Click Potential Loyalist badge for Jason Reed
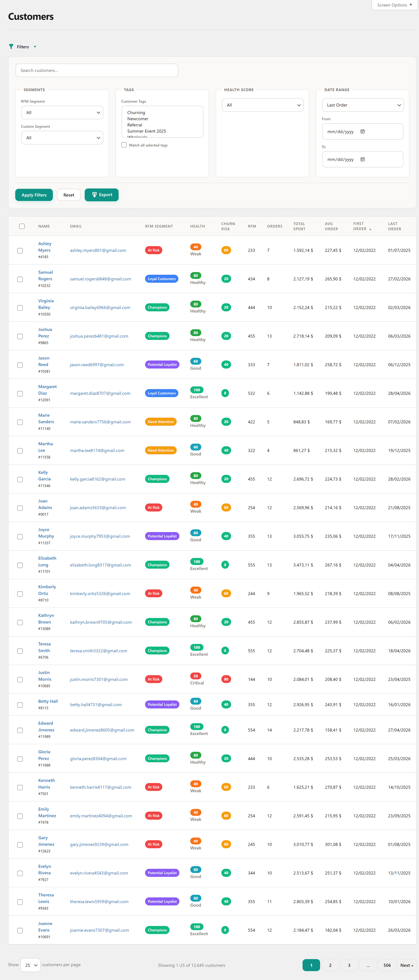Image resolution: width=419 pixels, height=980 pixels. tap(162, 365)
